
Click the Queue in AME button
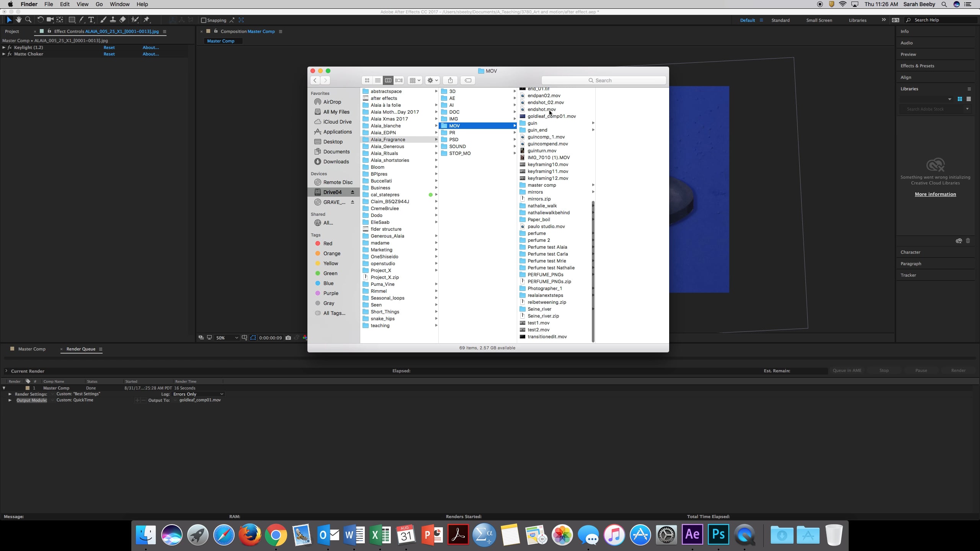tap(847, 370)
